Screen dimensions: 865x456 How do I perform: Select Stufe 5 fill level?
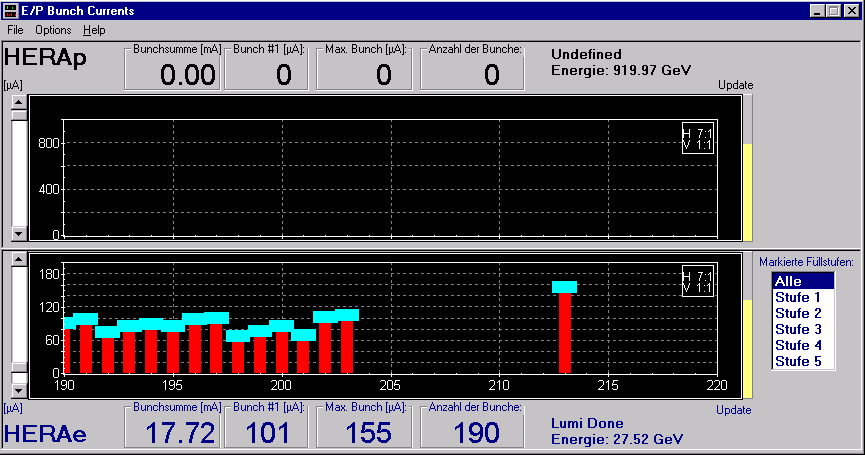[x=803, y=361]
